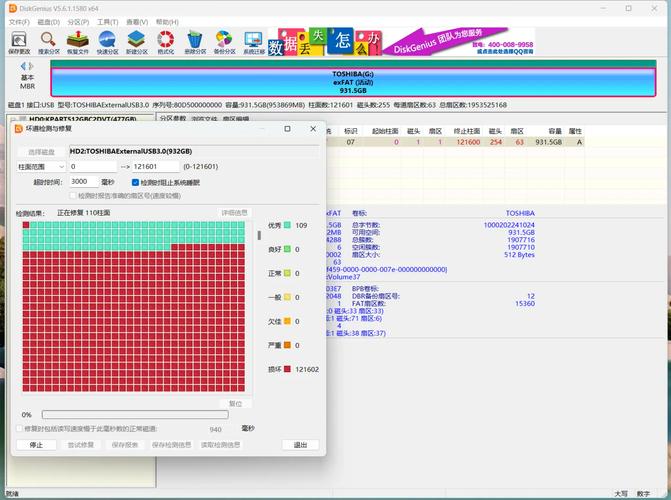This screenshot has width=671, height=500.
Task: Open the 分区(P) menu
Action: point(78,22)
